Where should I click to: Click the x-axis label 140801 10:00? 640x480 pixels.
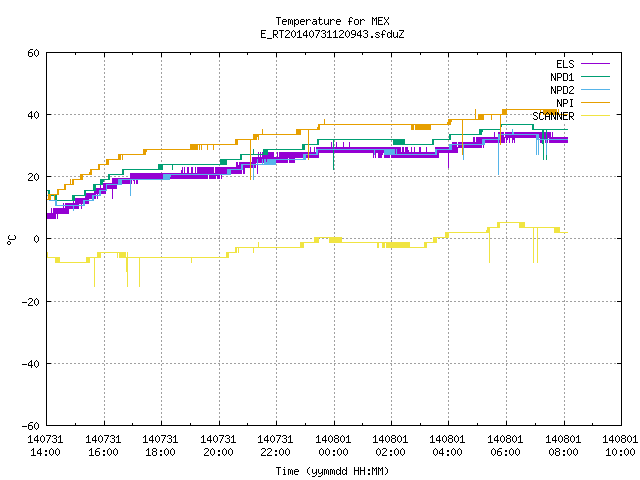pos(620,446)
